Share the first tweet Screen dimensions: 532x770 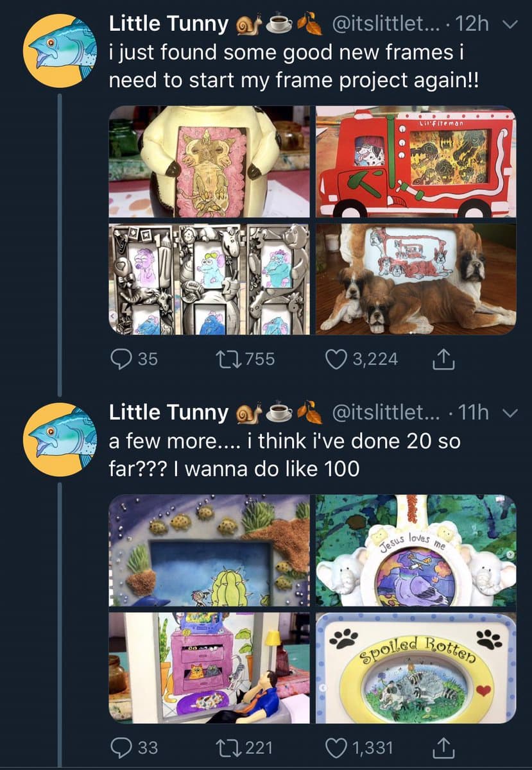click(x=443, y=360)
